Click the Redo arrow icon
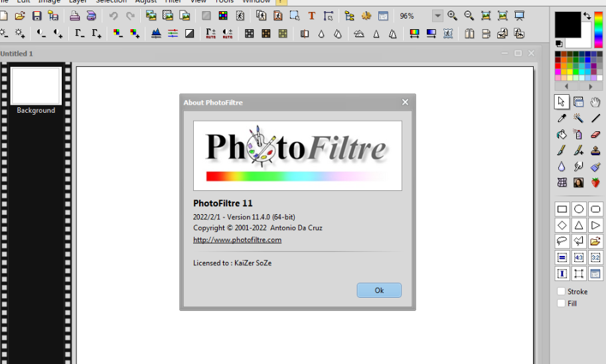The image size is (606, 364). 130,16
